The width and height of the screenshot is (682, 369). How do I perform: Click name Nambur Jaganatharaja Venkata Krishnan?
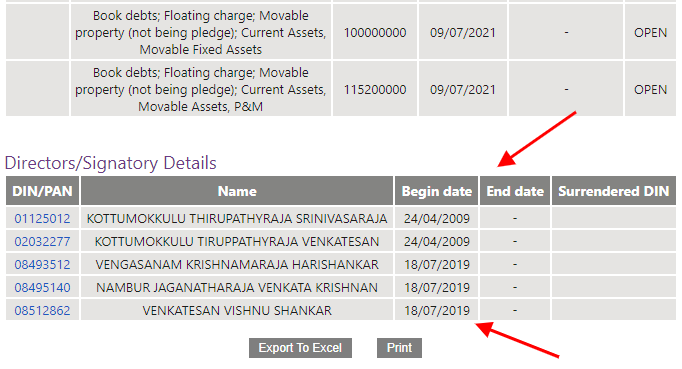pos(237,288)
